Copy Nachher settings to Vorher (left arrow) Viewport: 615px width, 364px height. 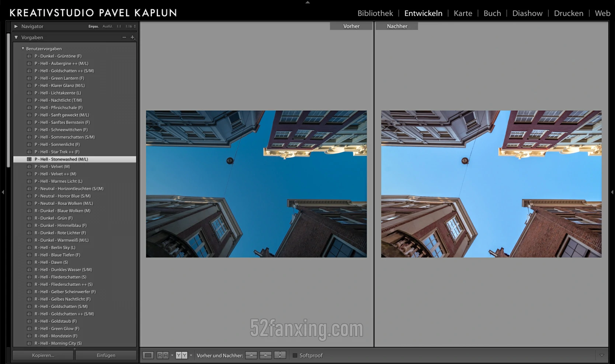[265, 356]
